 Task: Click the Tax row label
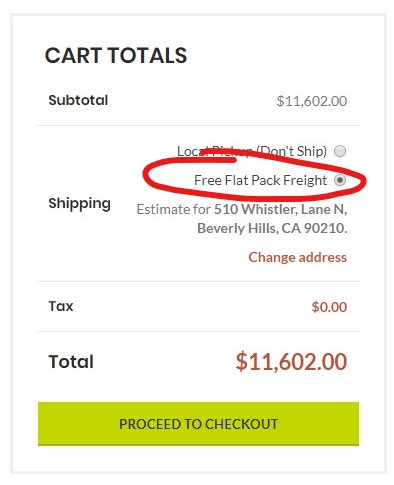click(61, 306)
